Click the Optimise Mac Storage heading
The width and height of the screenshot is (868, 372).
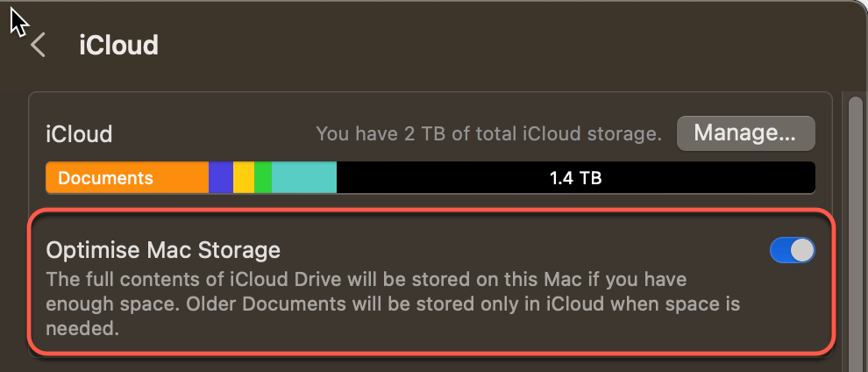pyautogui.click(x=163, y=250)
